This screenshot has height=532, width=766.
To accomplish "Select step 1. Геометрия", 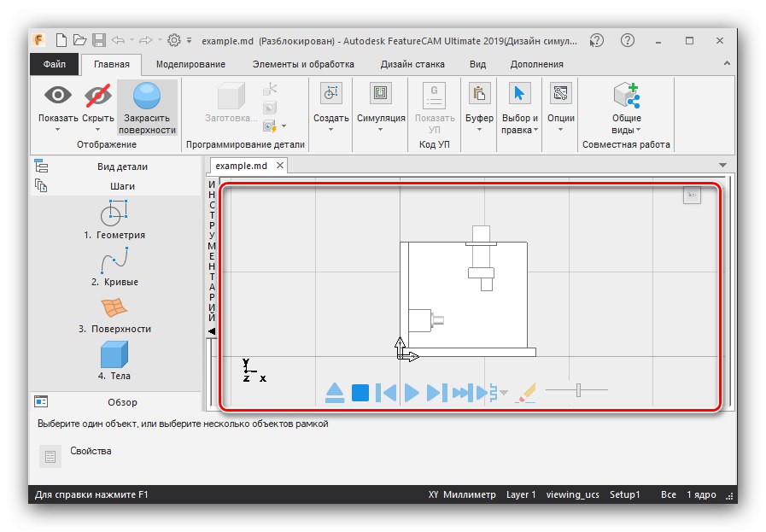I will [x=114, y=219].
